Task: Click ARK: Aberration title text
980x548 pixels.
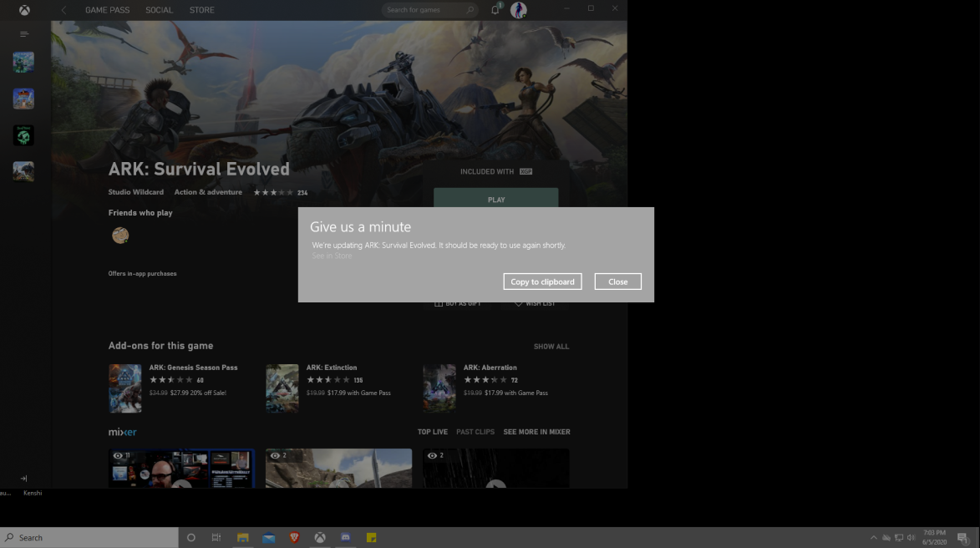Action: pyautogui.click(x=490, y=368)
